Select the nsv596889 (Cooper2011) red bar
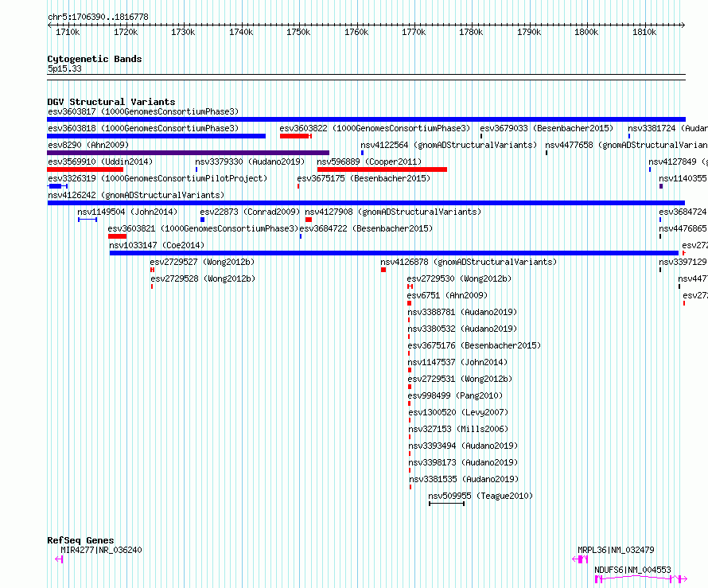Image resolution: width=708 pixels, height=588 pixels. 382,169
